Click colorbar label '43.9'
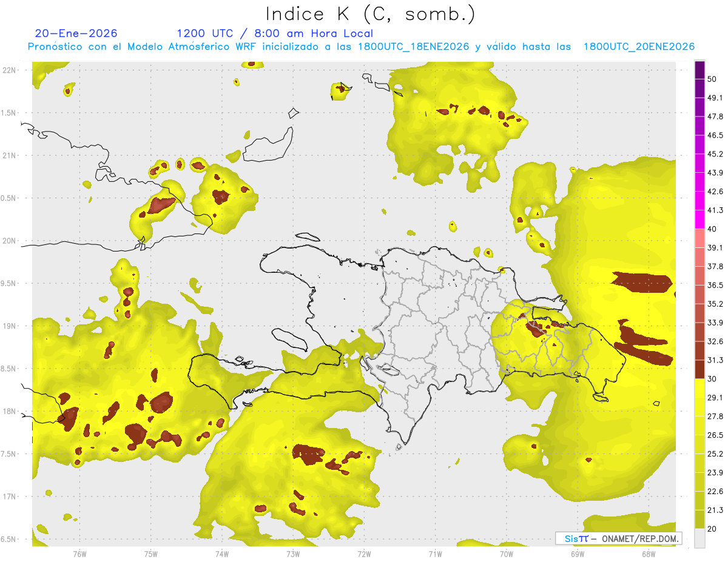 point(716,173)
